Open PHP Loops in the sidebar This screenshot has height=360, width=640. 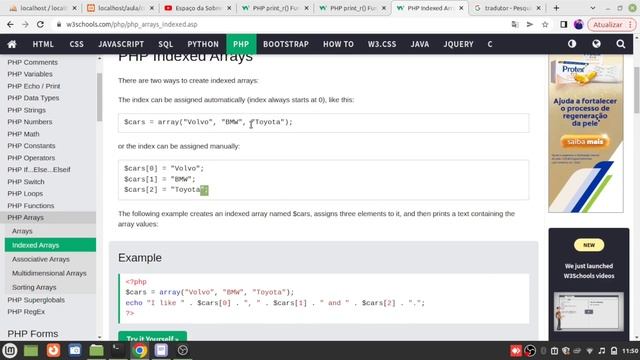(x=25, y=193)
